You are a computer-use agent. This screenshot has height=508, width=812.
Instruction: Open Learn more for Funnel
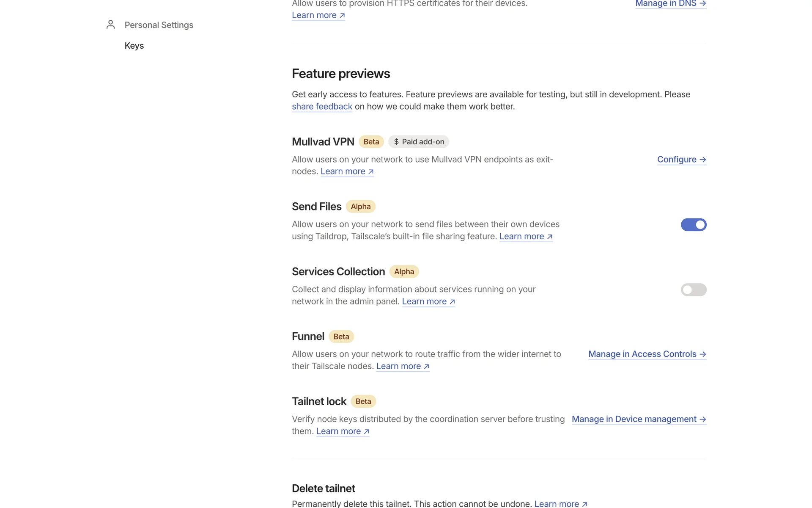pyautogui.click(x=403, y=366)
